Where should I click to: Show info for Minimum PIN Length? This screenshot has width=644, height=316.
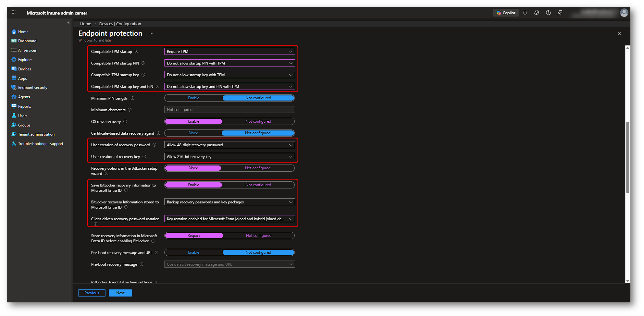pyautogui.click(x=132, y=98)
